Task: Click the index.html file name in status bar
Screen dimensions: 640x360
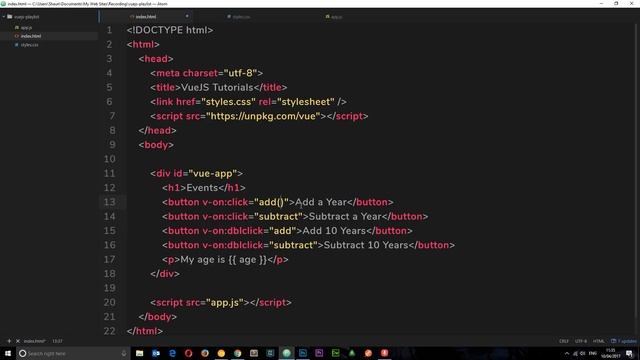Action: coord(34,341)
